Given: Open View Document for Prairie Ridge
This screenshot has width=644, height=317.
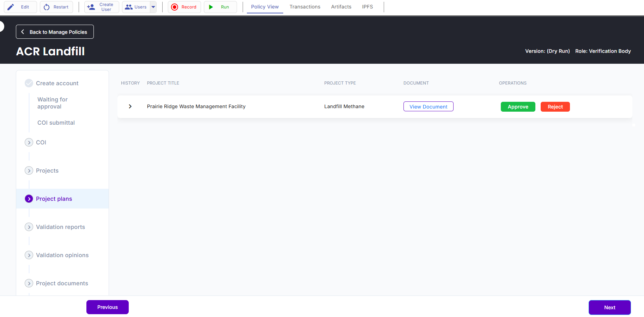Looking at the screenshot, I should coord(429,106).
